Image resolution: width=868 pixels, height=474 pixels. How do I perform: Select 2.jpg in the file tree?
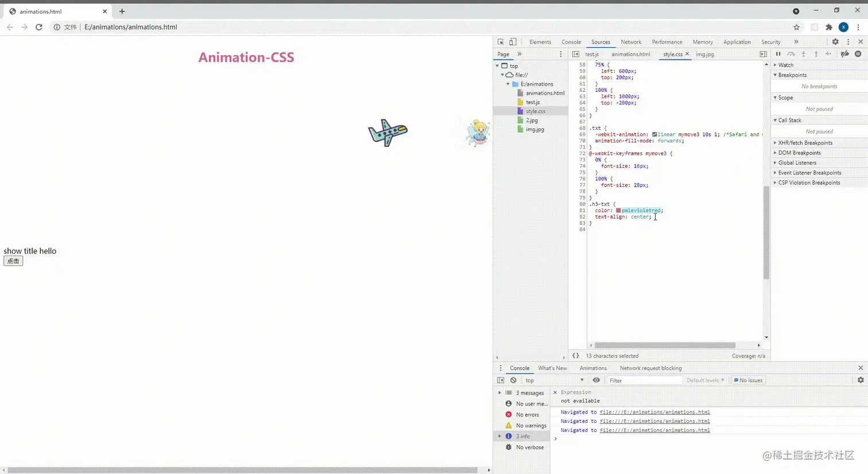(532, 120)
